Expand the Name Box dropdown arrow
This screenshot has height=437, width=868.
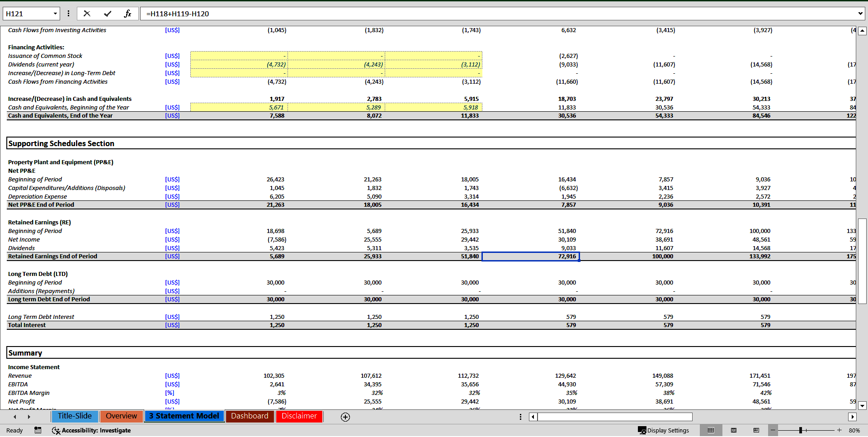point(55,14)
